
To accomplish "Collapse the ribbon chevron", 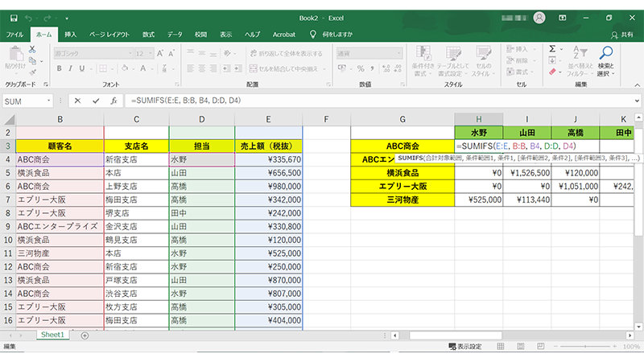I will 637,85.
